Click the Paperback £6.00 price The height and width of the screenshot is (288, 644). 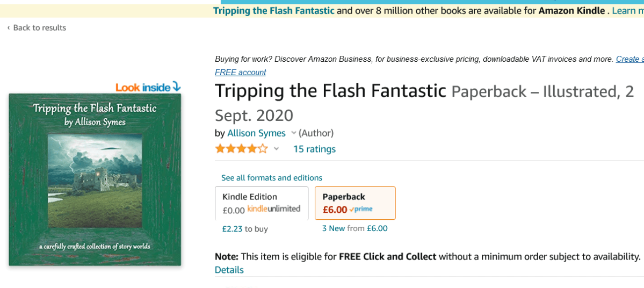pos(335,210)
